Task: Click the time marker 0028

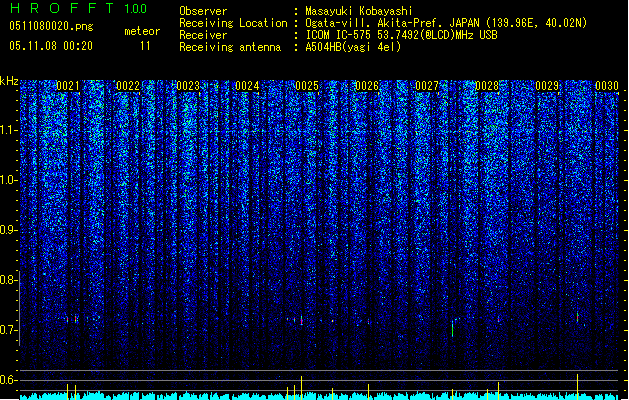Action: (x=487, y=86)
